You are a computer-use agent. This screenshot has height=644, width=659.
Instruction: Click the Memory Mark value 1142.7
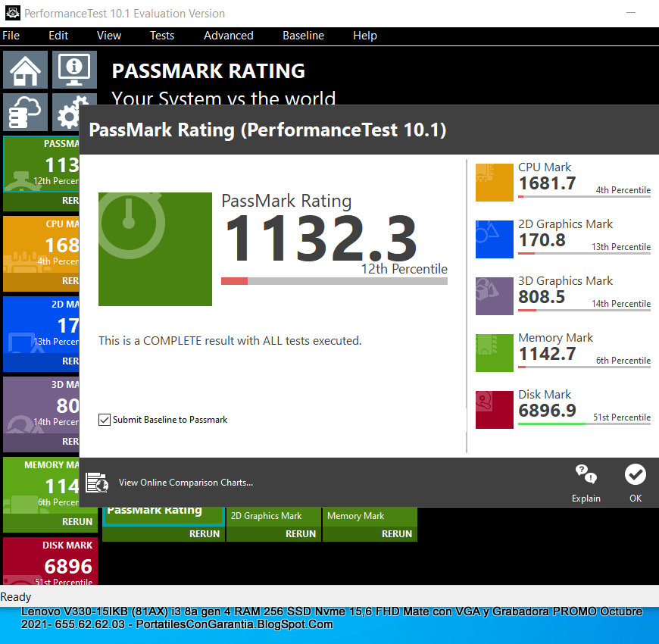coord(547,354)
